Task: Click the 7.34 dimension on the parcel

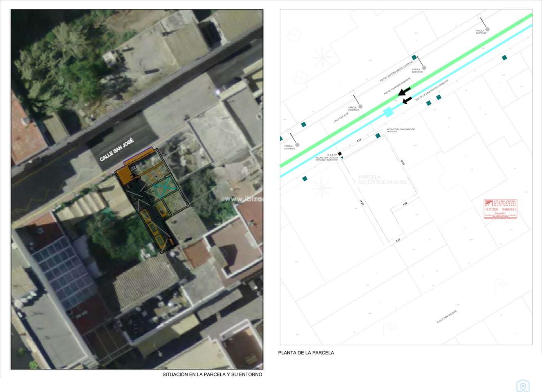Action: [359, 141]
